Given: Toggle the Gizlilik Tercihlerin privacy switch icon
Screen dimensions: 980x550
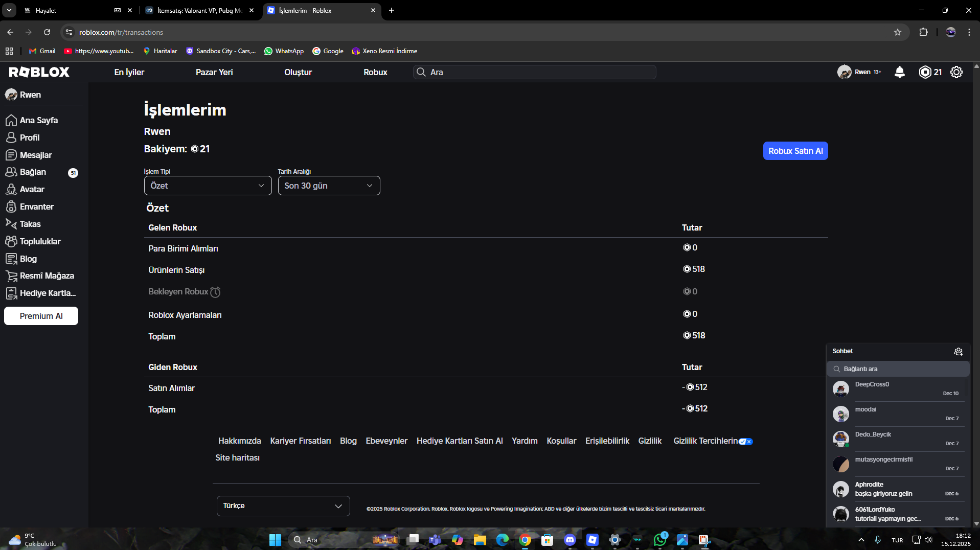Looking at the screenshot, I should [x=745, y=442].
